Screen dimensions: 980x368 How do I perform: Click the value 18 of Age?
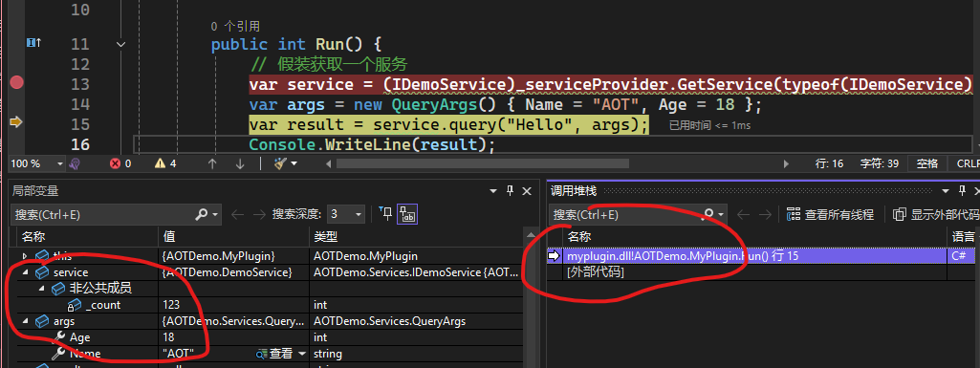[x=167, y=337]
